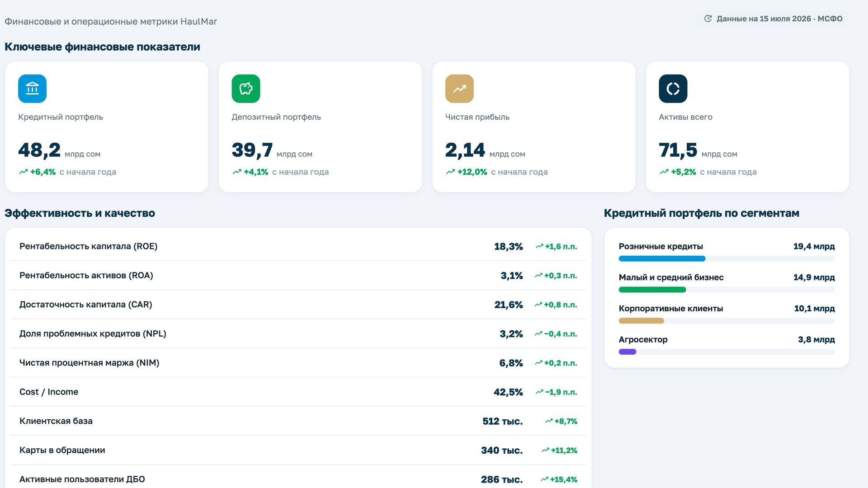Click the trend arrow in Карты в обращении row

click(x=545, y=450)
